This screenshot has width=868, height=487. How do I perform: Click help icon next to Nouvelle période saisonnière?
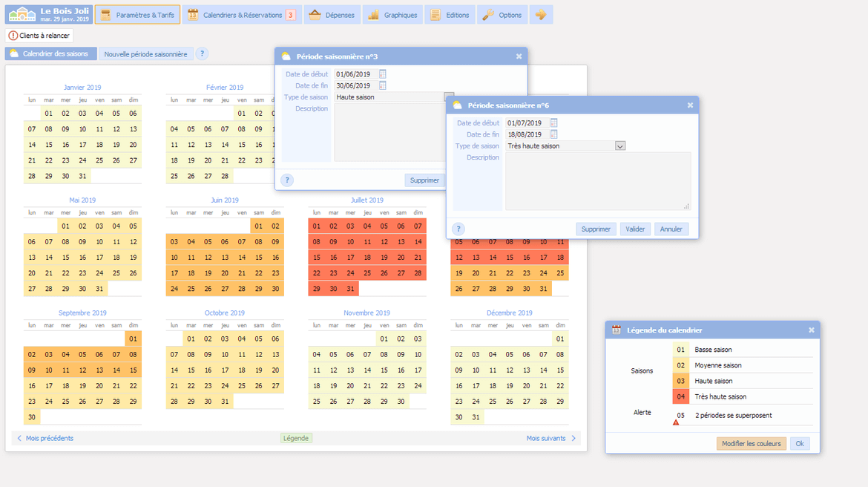click(202, 54)
